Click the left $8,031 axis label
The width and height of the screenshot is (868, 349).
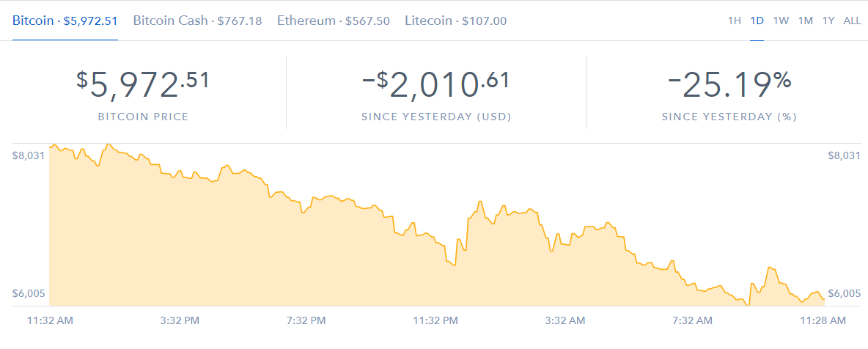tap(29, 155)
